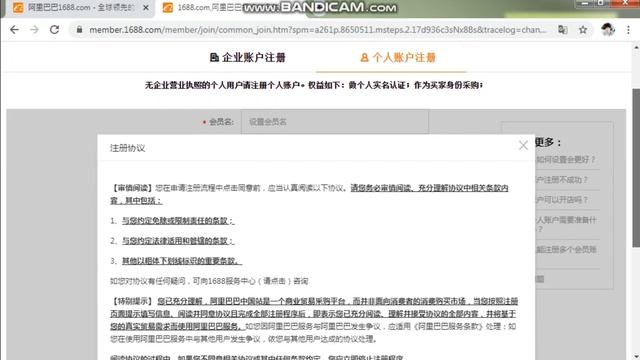Click the 【审慎阅读】 heading text
The image size is (640, 360).
coord(132,188)
